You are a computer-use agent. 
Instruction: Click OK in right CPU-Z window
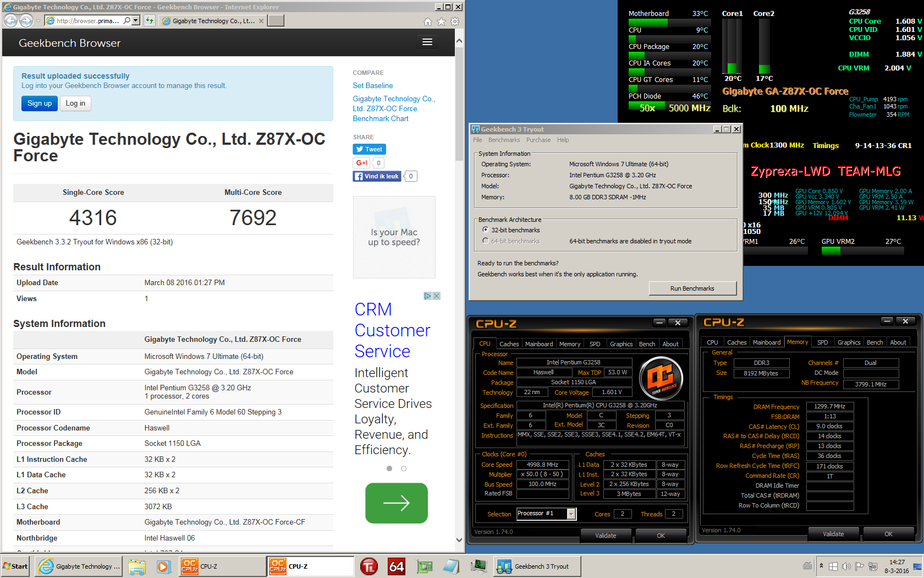(888, 534)
